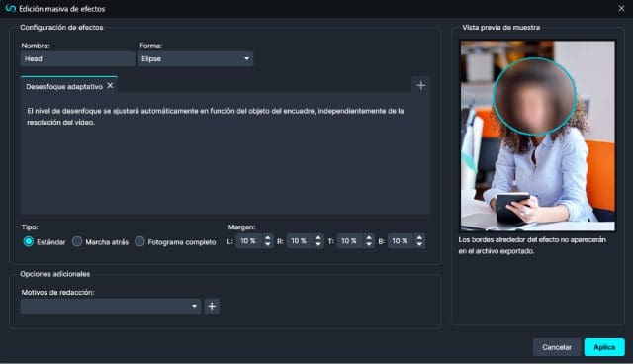Click the sample preview image

tap(538, 136)
